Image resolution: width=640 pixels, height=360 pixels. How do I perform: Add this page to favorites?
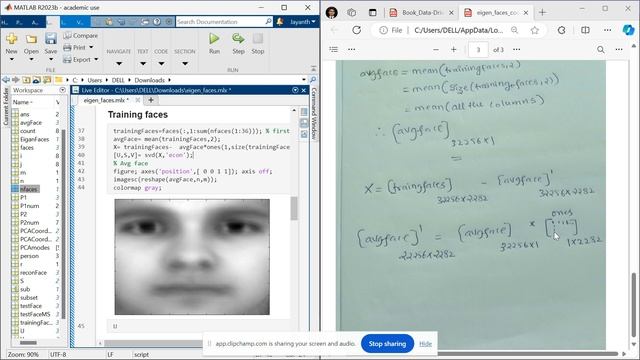pos(535,30)
